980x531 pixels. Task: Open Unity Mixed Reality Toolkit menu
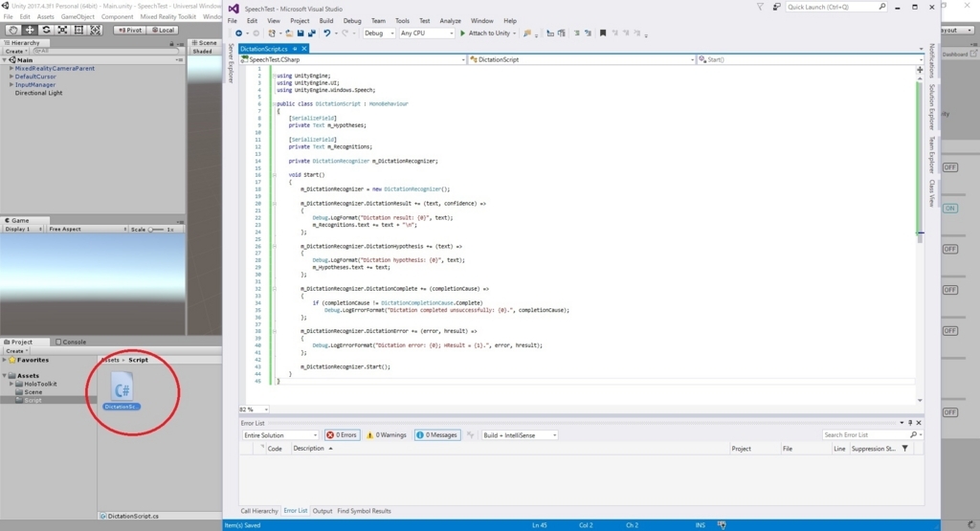tap(167, 17)
